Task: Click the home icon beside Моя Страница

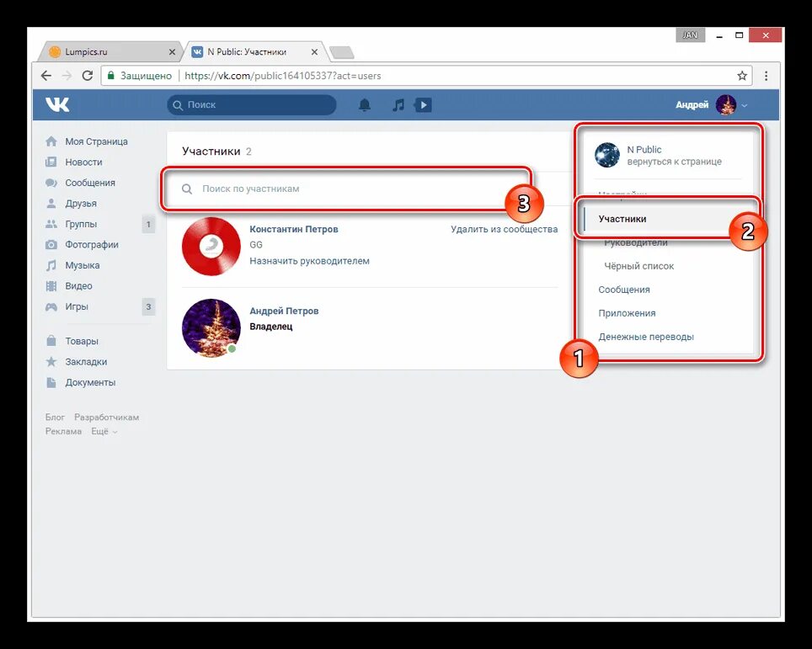Action: pos(51,141)
